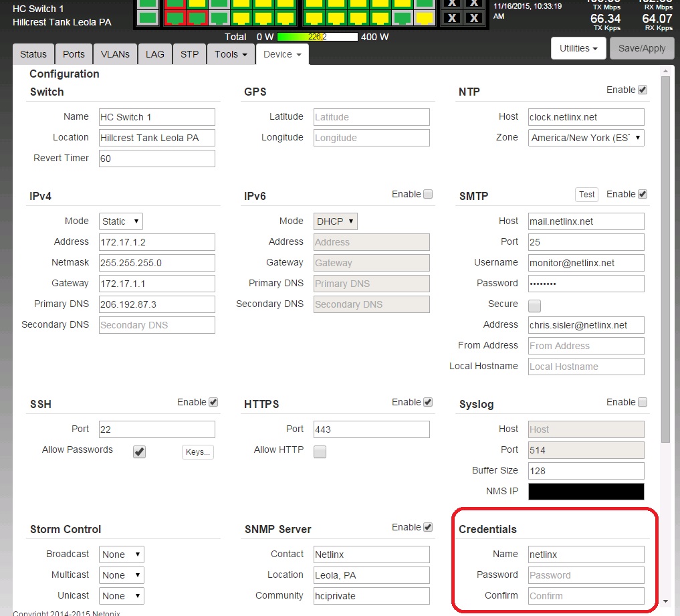Open the Storm Control Broadcast dropdown
The height and width of the screenshot is (616, 680).
pos(121,554)
